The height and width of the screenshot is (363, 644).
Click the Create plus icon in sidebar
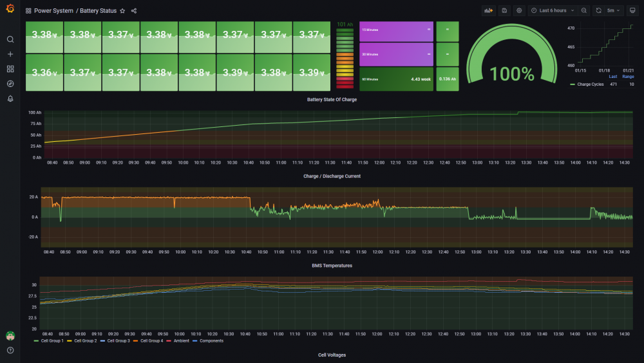coord(10,54)
